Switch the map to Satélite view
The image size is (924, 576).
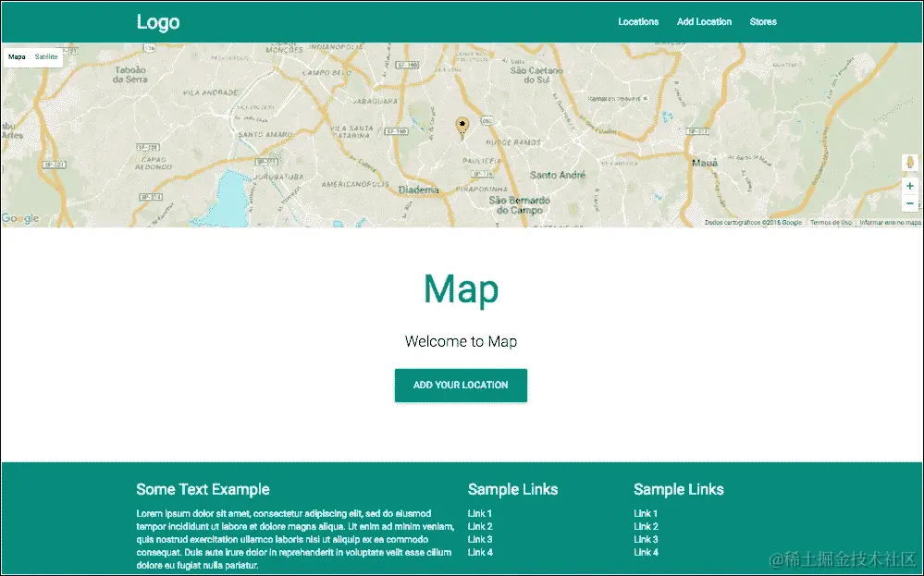pos(46,57)
